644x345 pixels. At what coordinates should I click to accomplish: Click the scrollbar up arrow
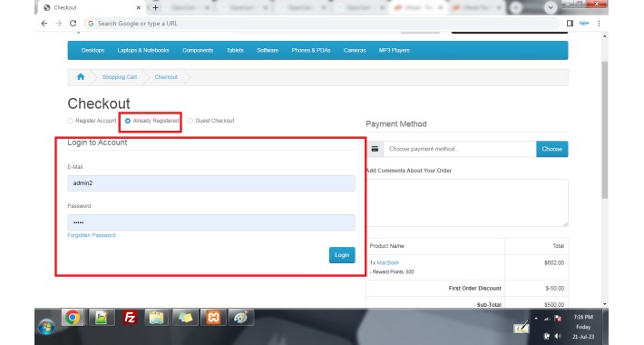605,36
